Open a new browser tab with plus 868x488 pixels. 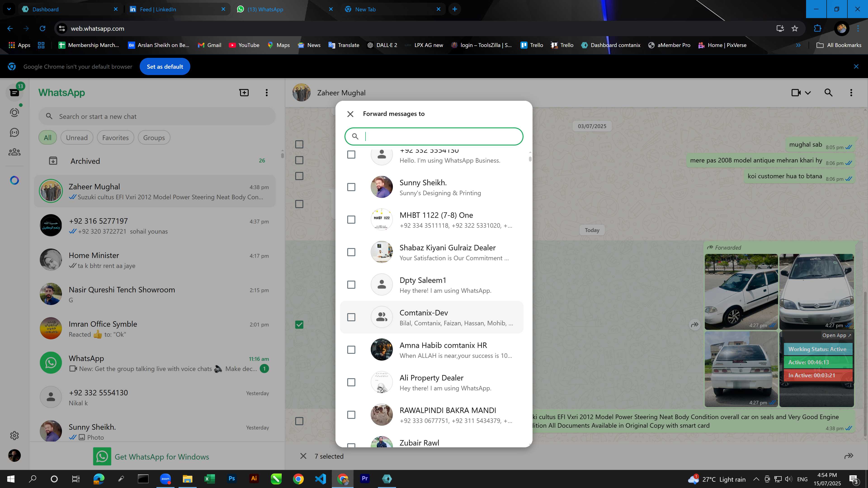pos(455,9)
